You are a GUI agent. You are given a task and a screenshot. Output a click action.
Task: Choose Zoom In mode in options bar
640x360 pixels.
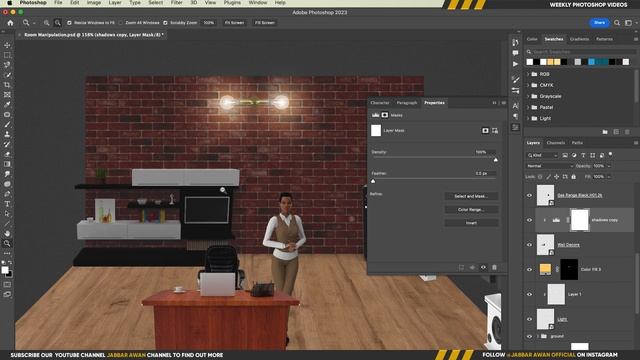click(x=47, y=23)
